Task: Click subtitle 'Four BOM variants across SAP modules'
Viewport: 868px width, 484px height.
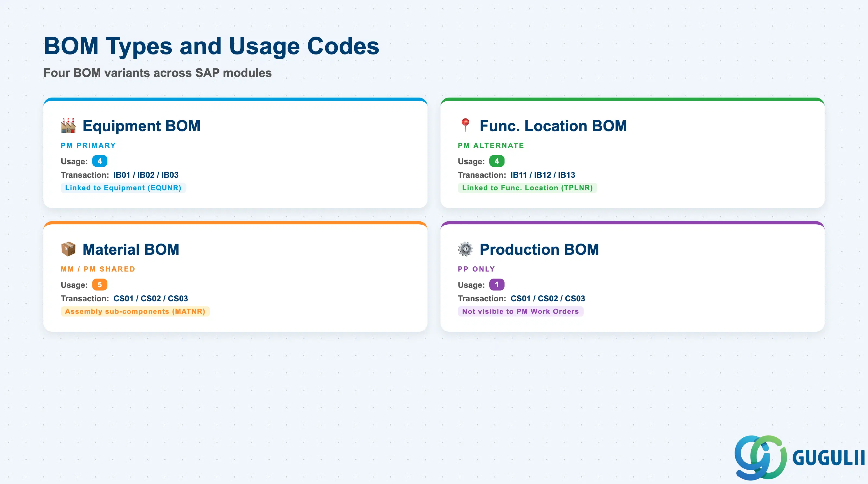Action: pos(157,73)
